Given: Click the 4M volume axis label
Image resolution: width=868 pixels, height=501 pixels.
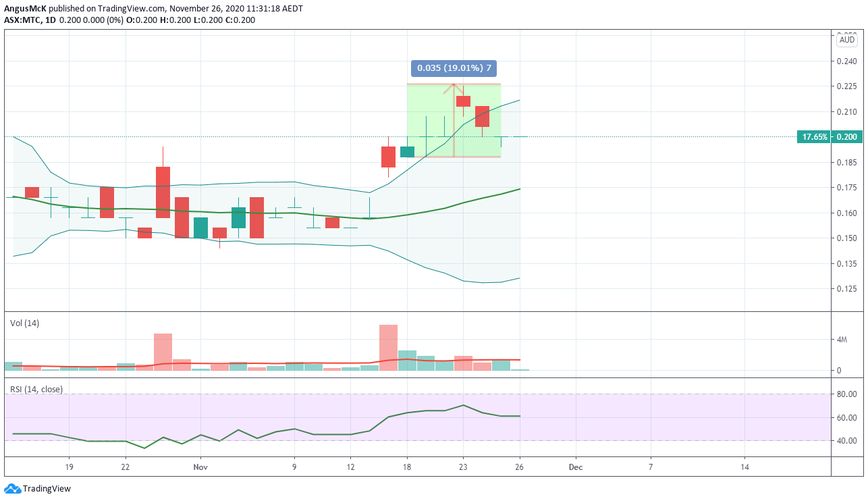Looking at the screenshot, I should point(842,340).
